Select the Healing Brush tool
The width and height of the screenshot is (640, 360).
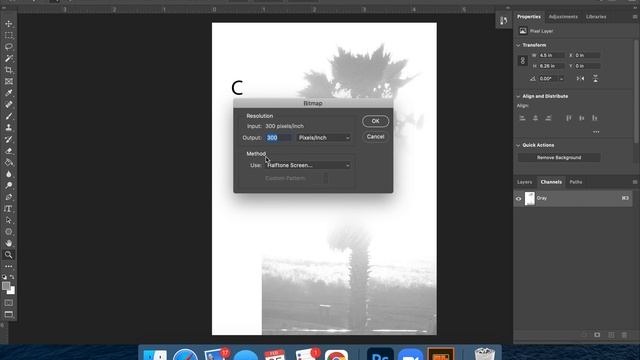(x=9, y=104)
